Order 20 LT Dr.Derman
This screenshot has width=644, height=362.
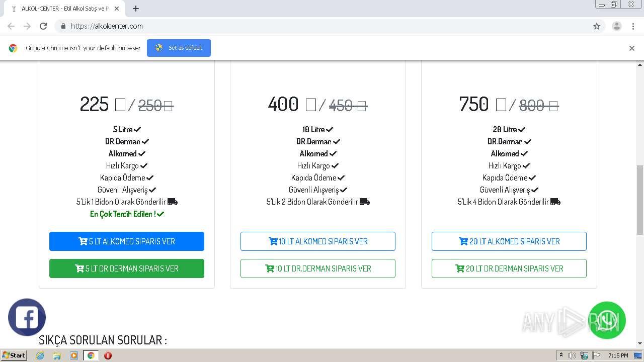[509, 268]
